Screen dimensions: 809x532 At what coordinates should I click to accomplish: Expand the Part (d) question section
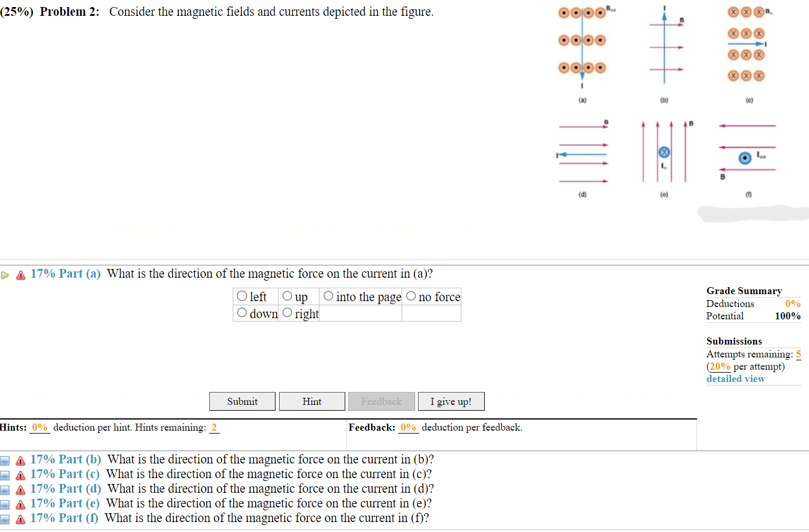tap(66, 489)
